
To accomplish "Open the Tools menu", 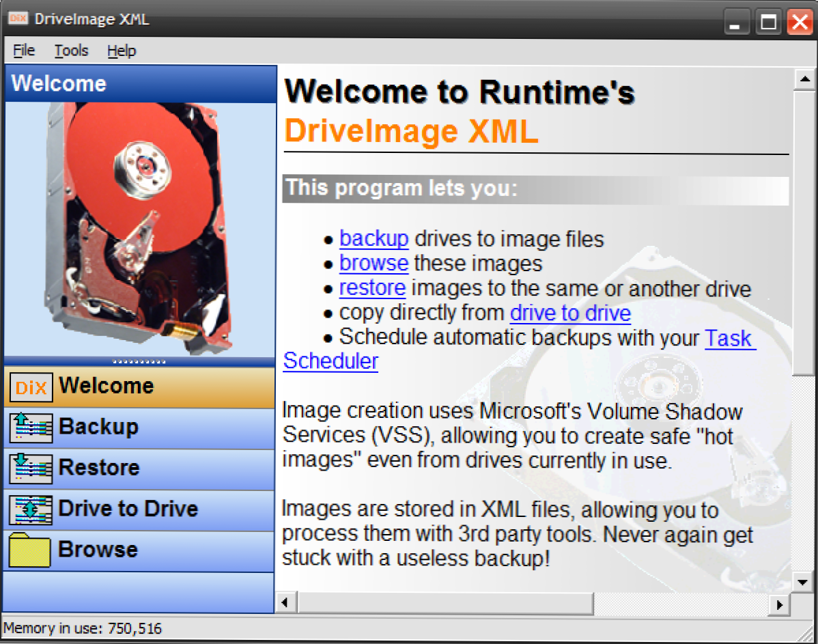I will coord(71,51).
